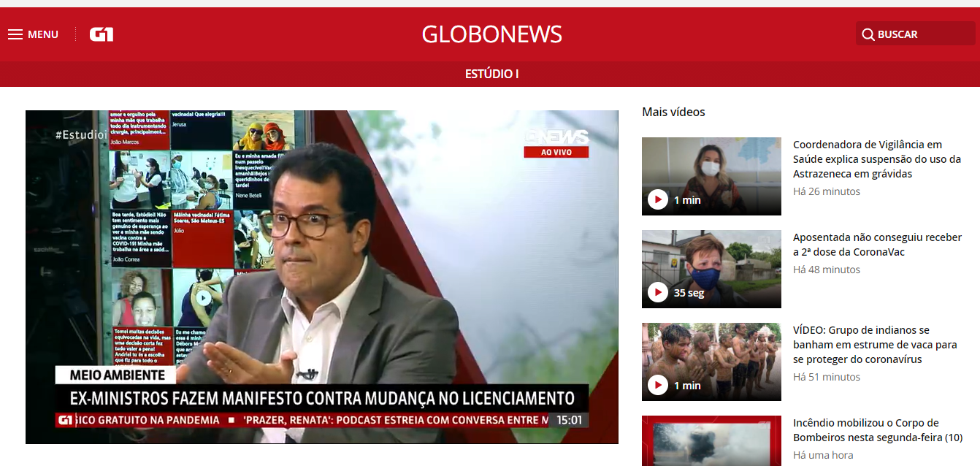The image size is (980, 466).
Task: Open 'Coordenadora de Vigilância em Saúde' headline
Action: coord(877,159)
